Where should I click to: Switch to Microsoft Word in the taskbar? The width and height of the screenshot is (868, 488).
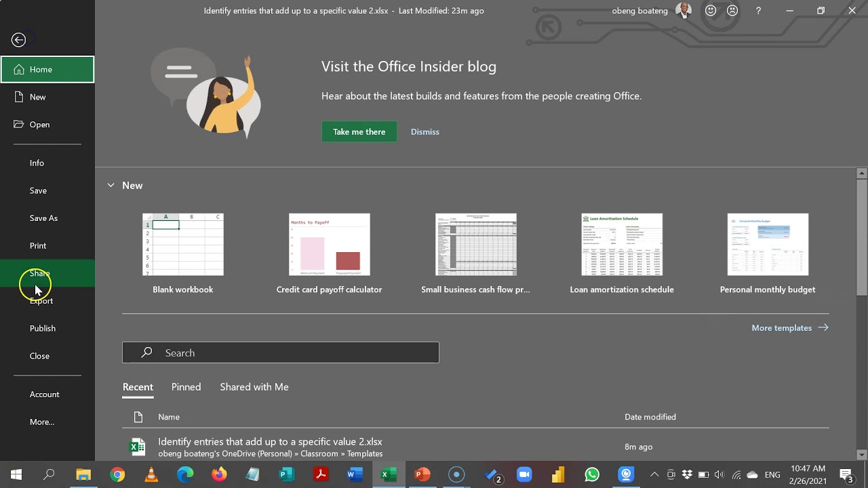tap(355, 474)
